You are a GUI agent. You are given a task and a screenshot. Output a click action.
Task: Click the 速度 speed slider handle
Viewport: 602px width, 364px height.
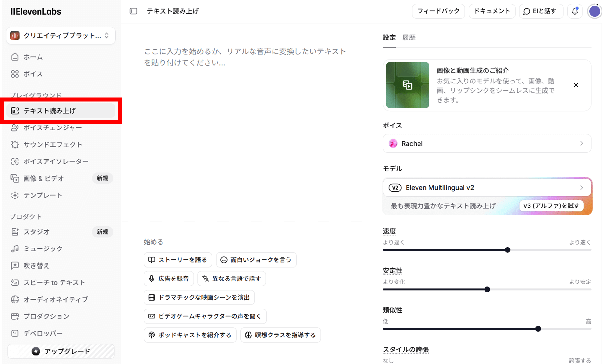pos(507,250)
